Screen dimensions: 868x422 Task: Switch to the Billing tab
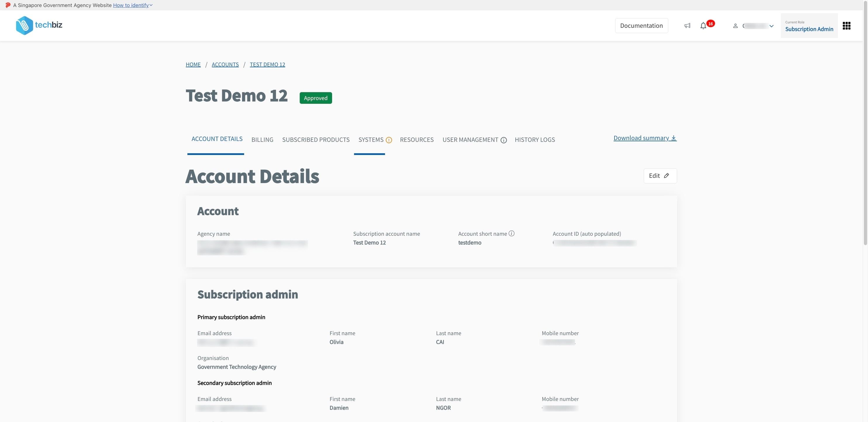click(262, 139)
